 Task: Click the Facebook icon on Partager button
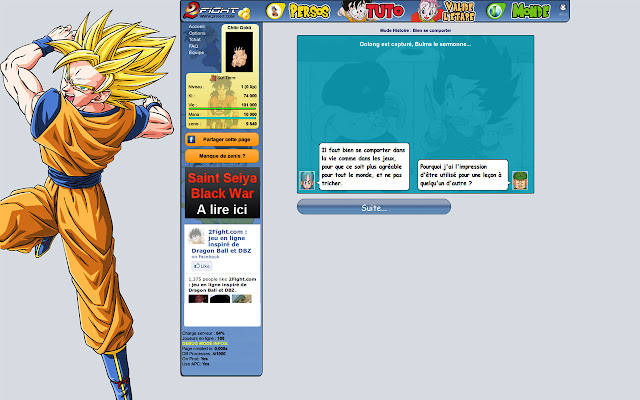coord(191,140)
